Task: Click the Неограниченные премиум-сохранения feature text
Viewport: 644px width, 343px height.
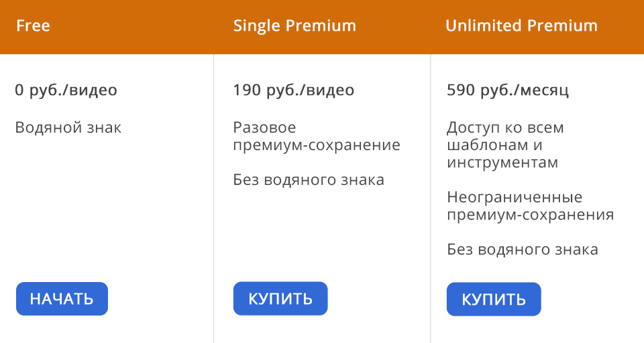Action: pos(530,206)
